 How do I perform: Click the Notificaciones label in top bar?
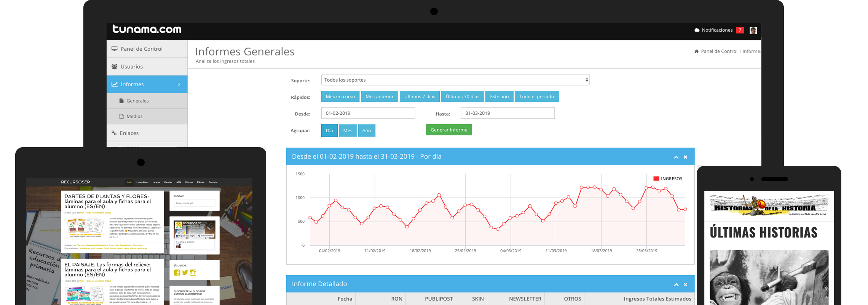(x=717, y=30)
